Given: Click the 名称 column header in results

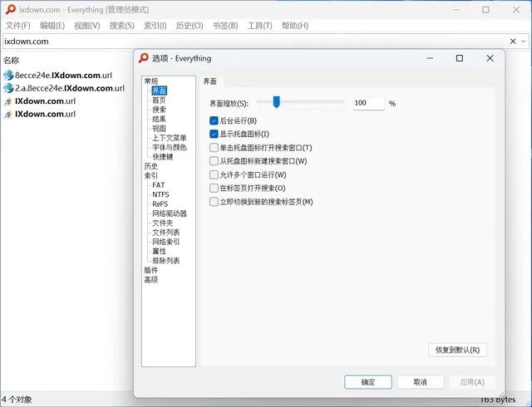Looking at the screenshot, I should point(11,61).
